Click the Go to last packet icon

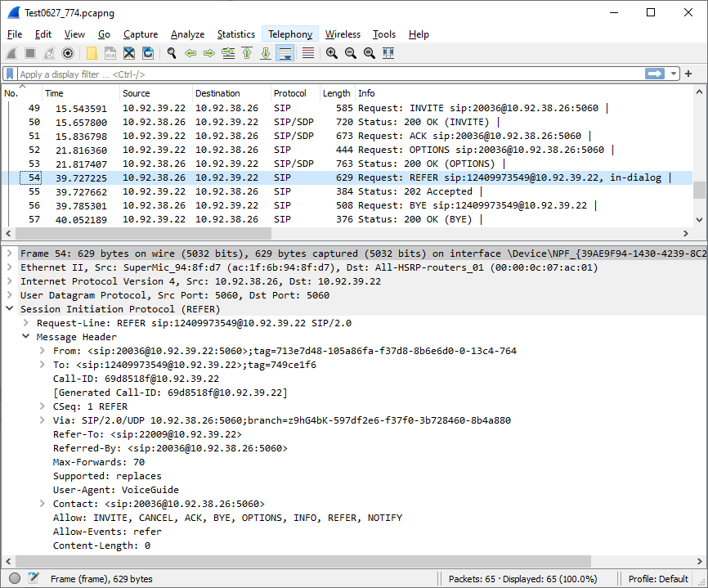tap(266, 53)
